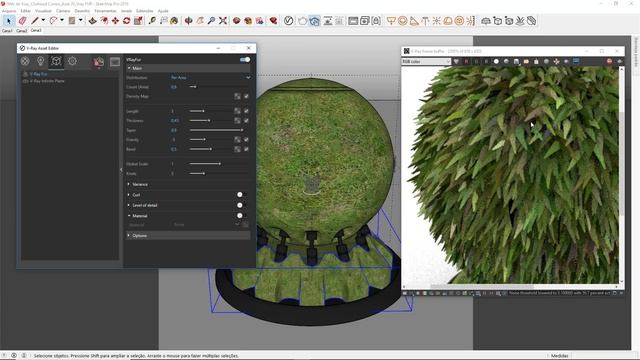
Task: Open Settings gear tab in Asset Editor
Action: coord(72,61)
